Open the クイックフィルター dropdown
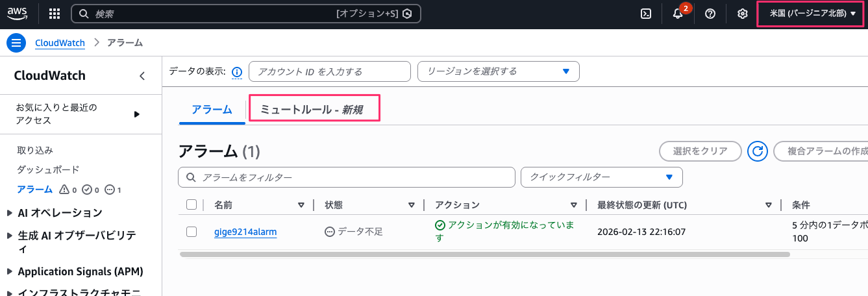The image size is (868, 296). click(x=601, y=177)
